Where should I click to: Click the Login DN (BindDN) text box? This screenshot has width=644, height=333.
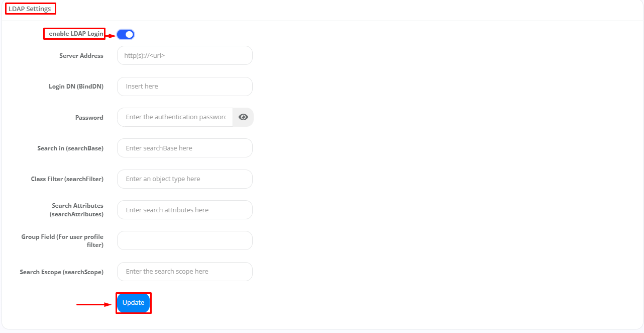184,87
